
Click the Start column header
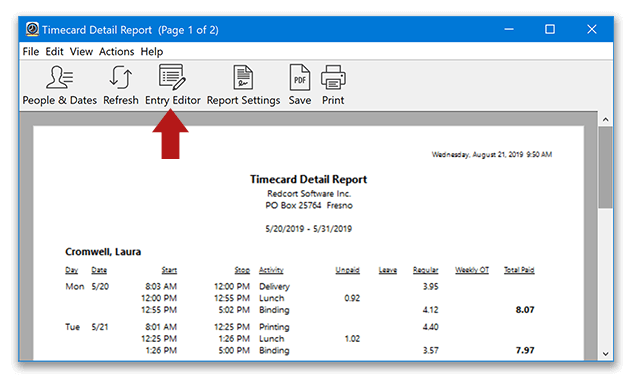coord(169,270)
